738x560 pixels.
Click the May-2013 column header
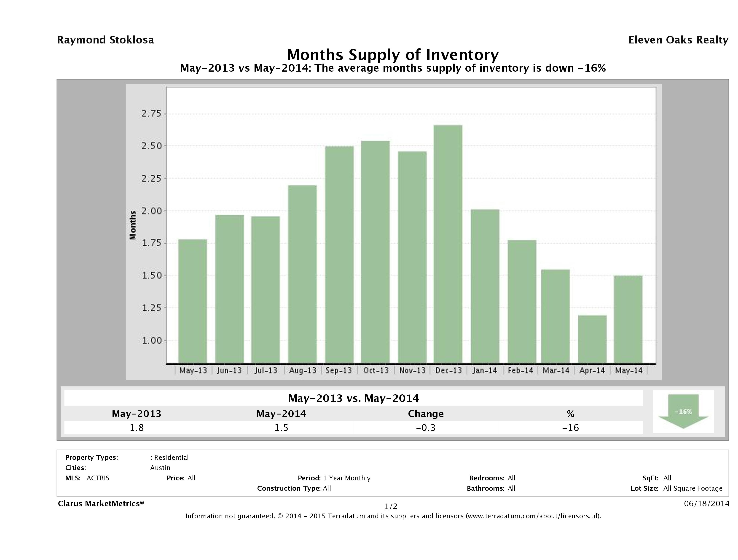137,414
